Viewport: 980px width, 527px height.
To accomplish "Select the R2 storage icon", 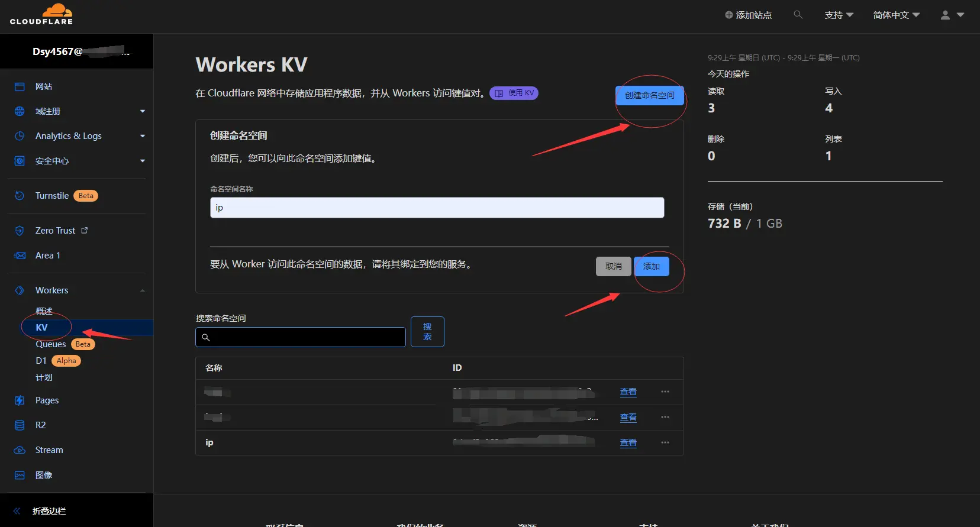I will pyautogui.click(x=20, y=425).
